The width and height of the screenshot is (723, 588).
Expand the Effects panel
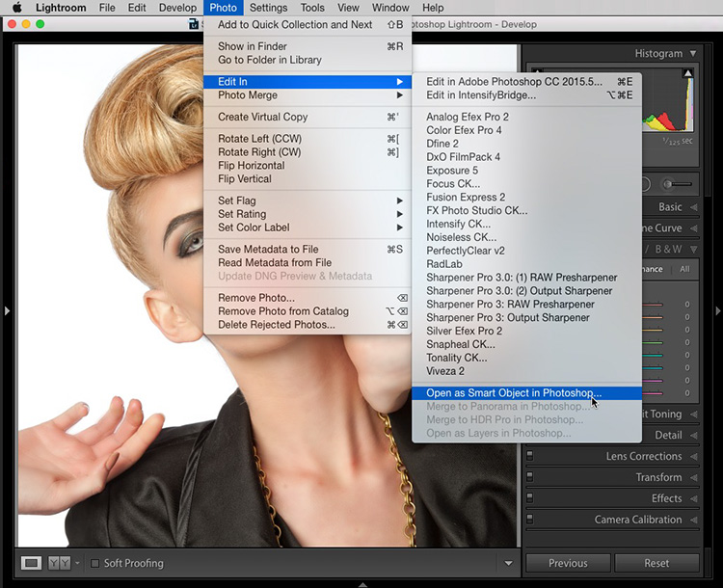(x=693, y=498)
